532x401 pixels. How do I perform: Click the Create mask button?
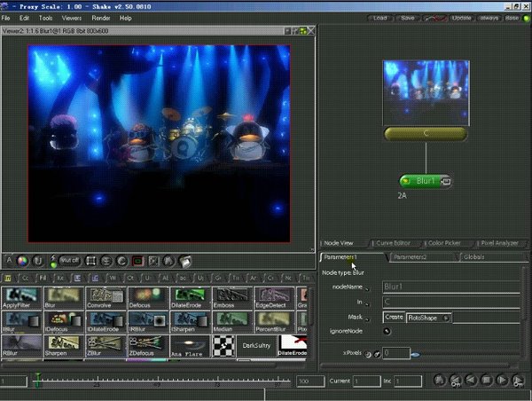395,317
